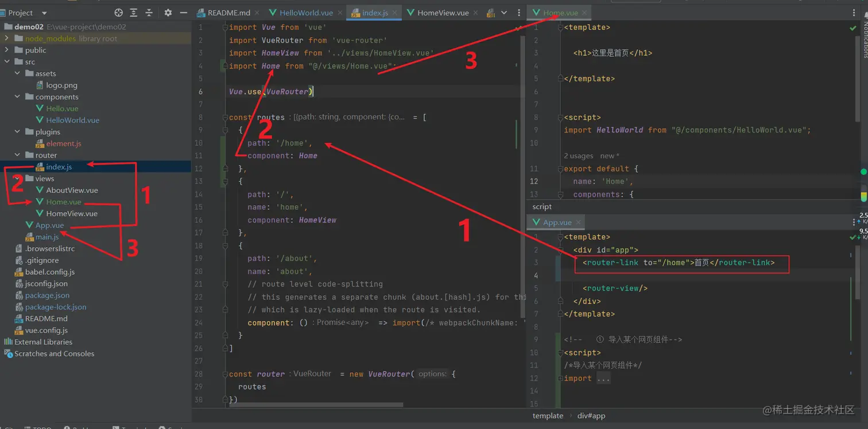This screenshot has height=429, width=868.
Task: Collapse the router folder
Action: click(17, 155)
